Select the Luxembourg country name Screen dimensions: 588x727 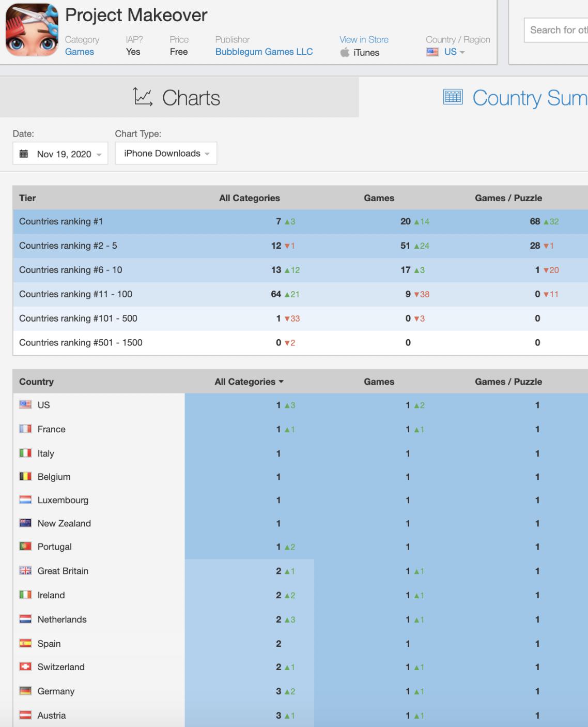coord(63,500)
